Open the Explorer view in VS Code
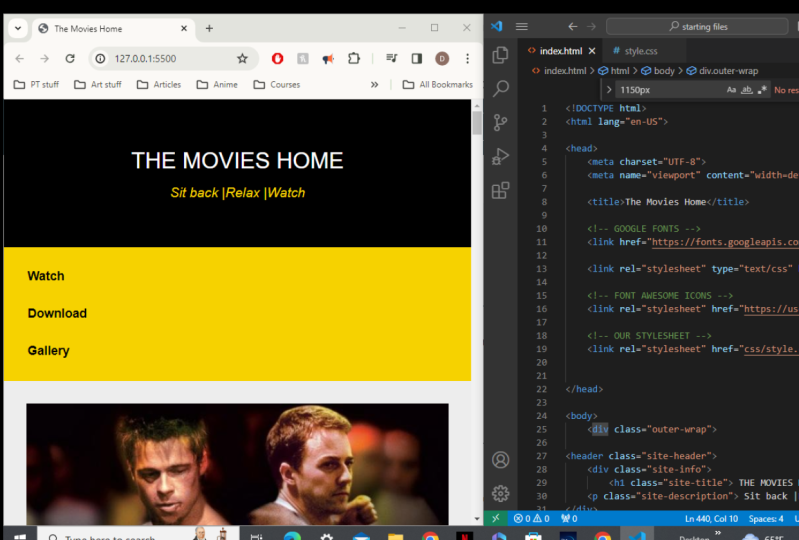This screenshot has height=540, width=799. (x=500, y=55)
